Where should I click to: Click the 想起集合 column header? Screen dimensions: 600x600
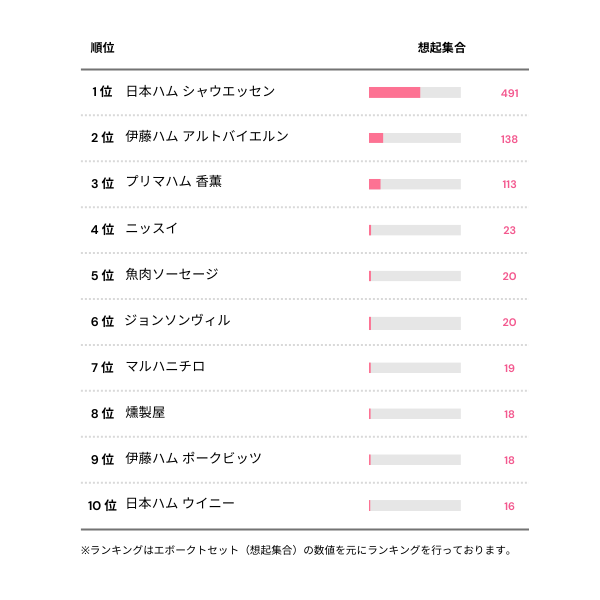441,47
